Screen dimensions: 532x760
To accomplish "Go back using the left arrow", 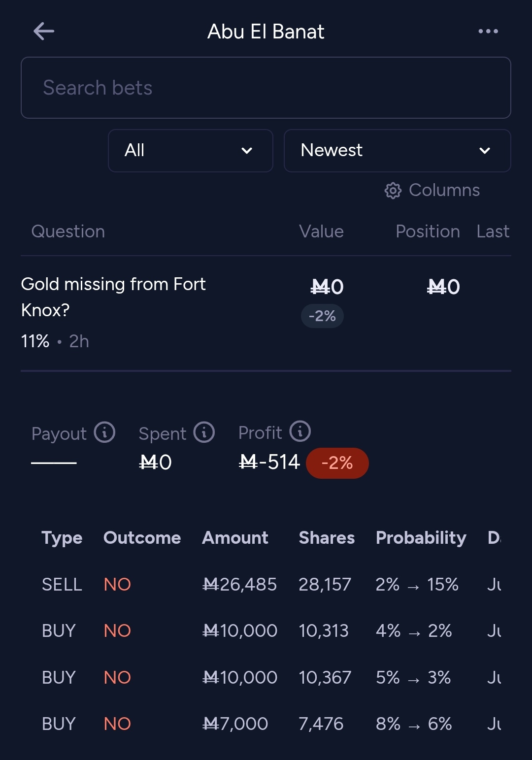I will pyautogui.click(x=44, y=32).
